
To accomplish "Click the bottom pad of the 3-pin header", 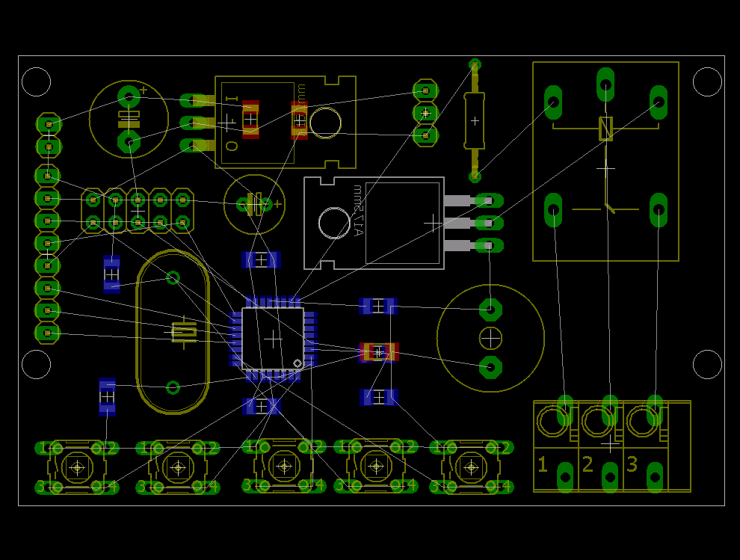I will pyautogui.click(x=426, y=135).
